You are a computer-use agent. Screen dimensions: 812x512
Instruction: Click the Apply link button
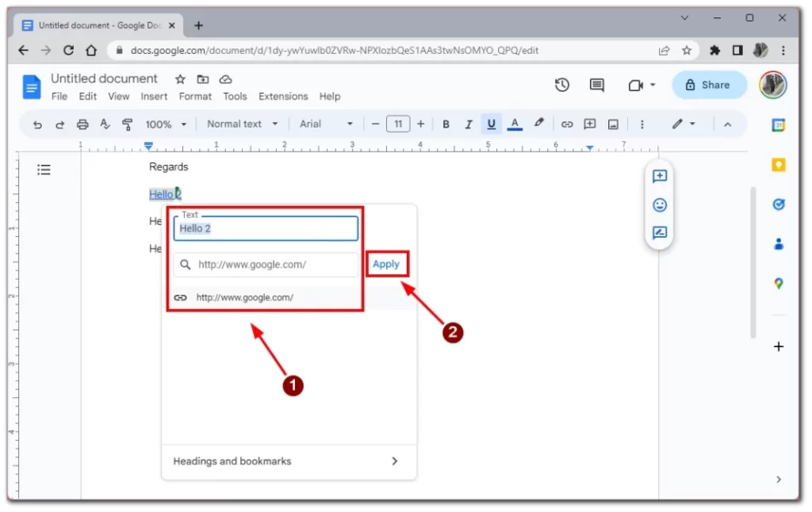tap(386, 264)
